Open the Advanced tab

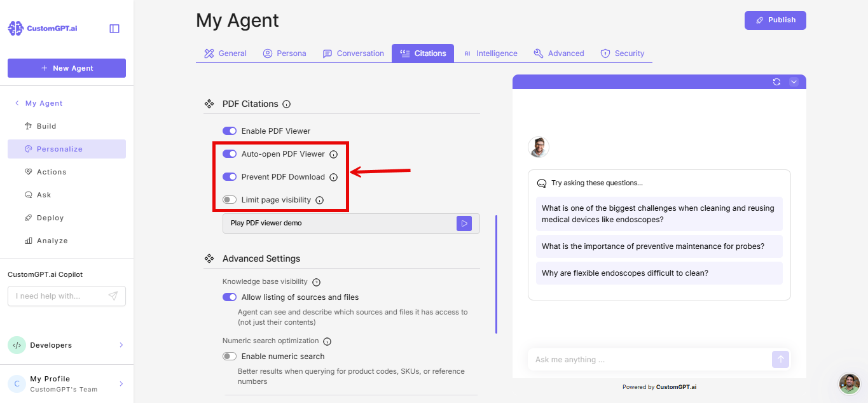(x=559, y=53)
